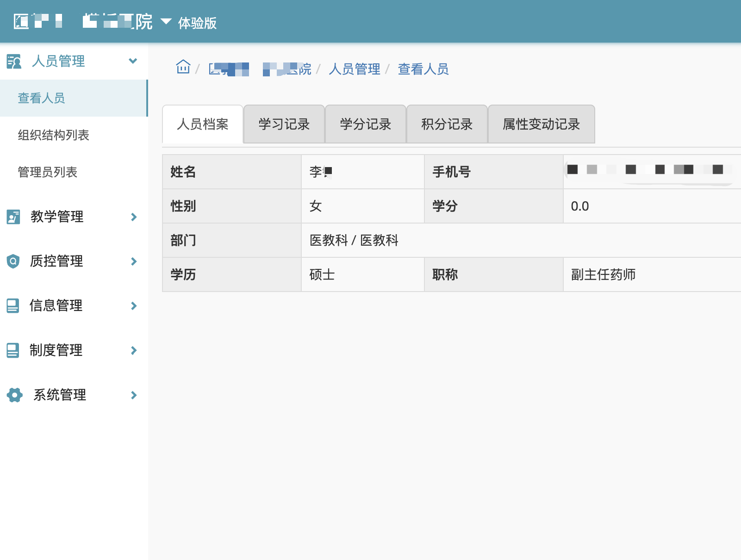Click the 教学管理 sidebar icon
Viewport: 741px width, 560px height.
point(13,217)
